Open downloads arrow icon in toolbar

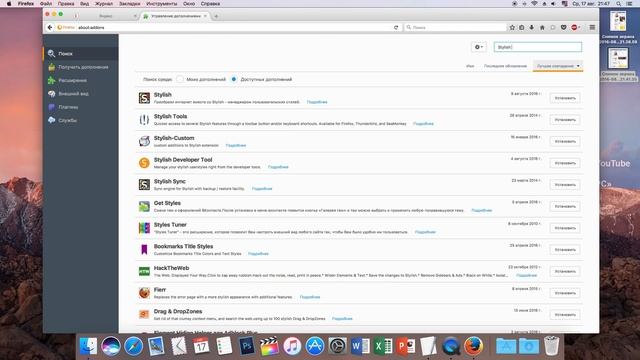531,27
